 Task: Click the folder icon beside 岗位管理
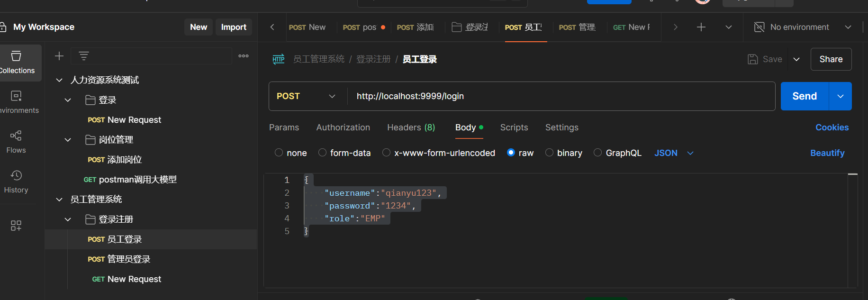click(90, 140)
